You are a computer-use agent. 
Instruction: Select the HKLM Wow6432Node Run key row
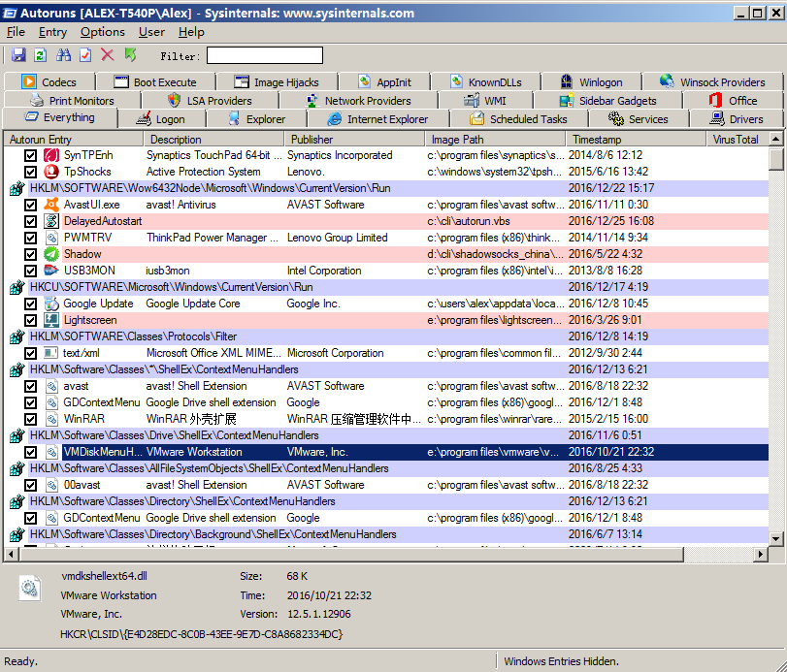[386, 188]
